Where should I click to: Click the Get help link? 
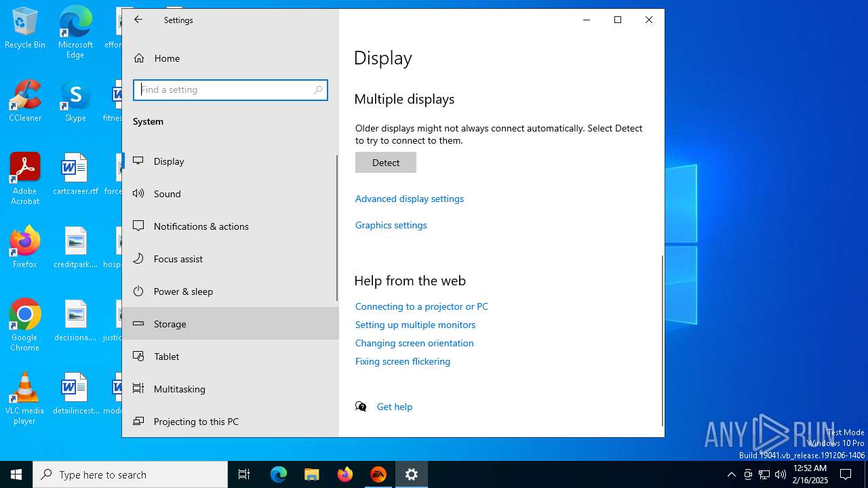[395, 407]
